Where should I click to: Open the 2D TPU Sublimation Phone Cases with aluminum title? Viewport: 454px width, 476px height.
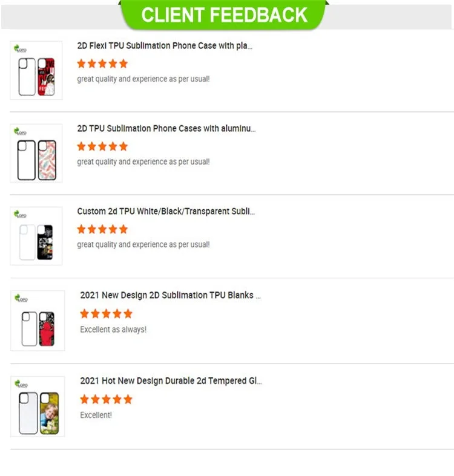click(166, 129)
